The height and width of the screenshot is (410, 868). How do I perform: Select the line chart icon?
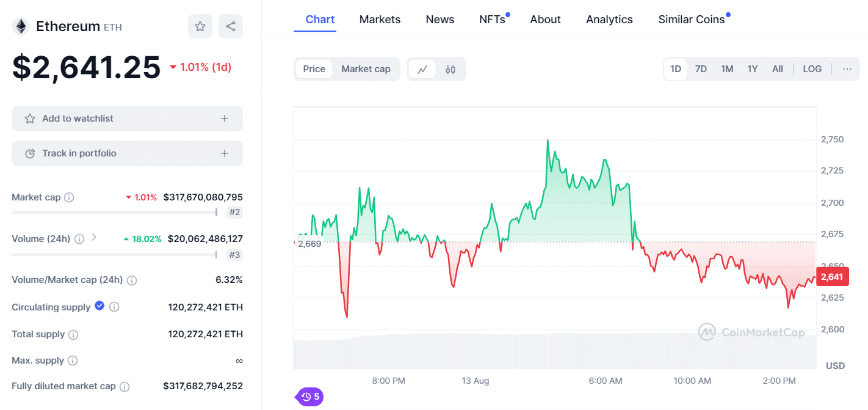[x=422, y=69]
